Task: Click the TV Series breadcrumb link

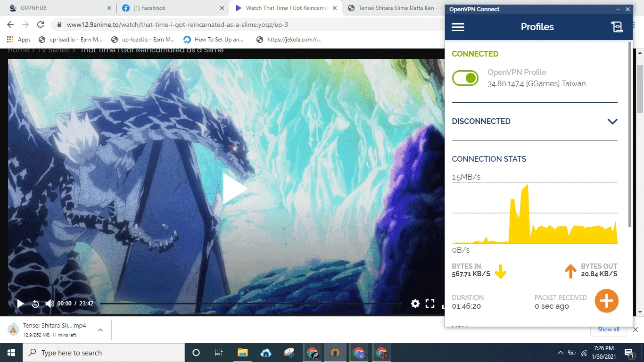Action: pyautogui.click(x=53, y=50)
